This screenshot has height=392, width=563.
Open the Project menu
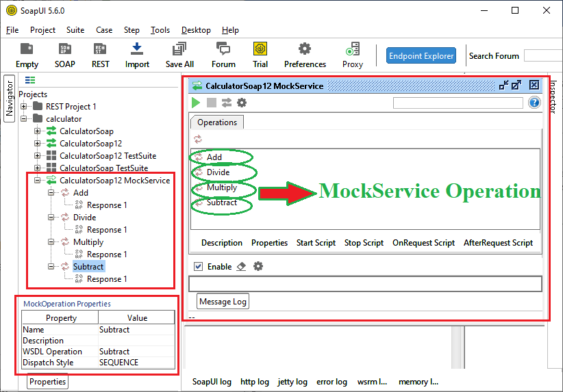[x=42, y=30]
